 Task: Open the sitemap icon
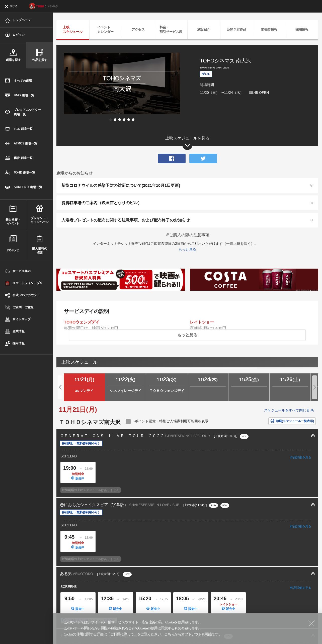(8, 319)
